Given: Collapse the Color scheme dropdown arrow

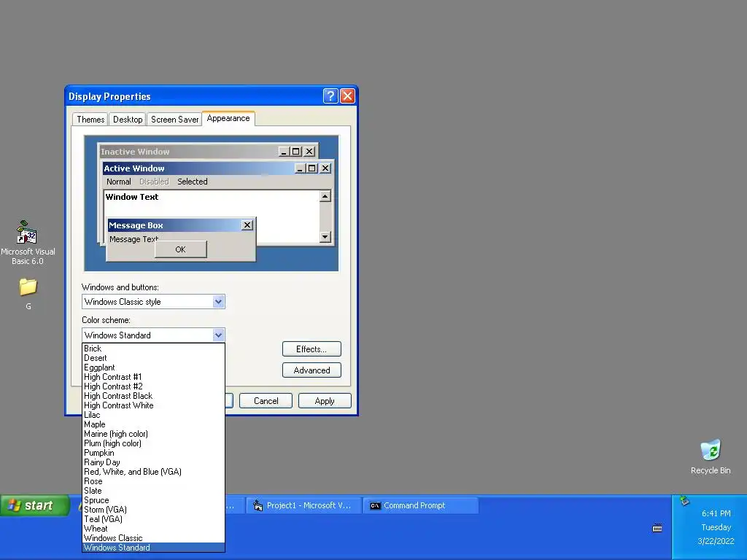Looking at the screenshot, I should coord(218,335).
